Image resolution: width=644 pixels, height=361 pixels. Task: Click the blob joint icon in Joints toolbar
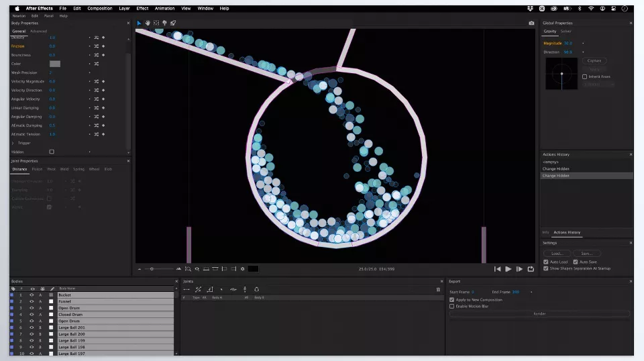point(257,290)
